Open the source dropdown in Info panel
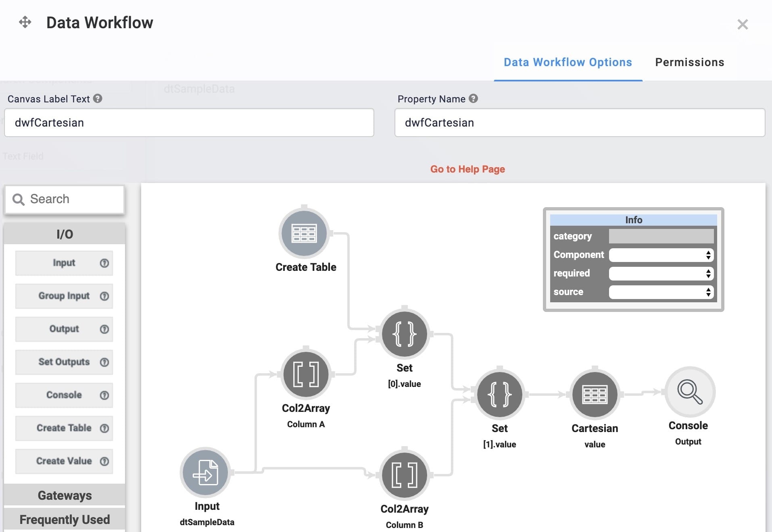772x532 pixels. point(661,292)
